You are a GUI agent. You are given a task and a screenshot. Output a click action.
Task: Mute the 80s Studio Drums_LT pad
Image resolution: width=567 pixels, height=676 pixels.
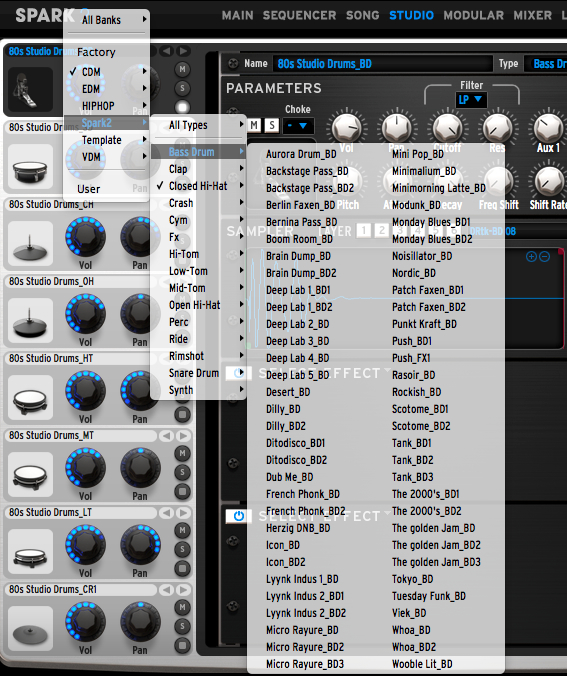point(182,530)
